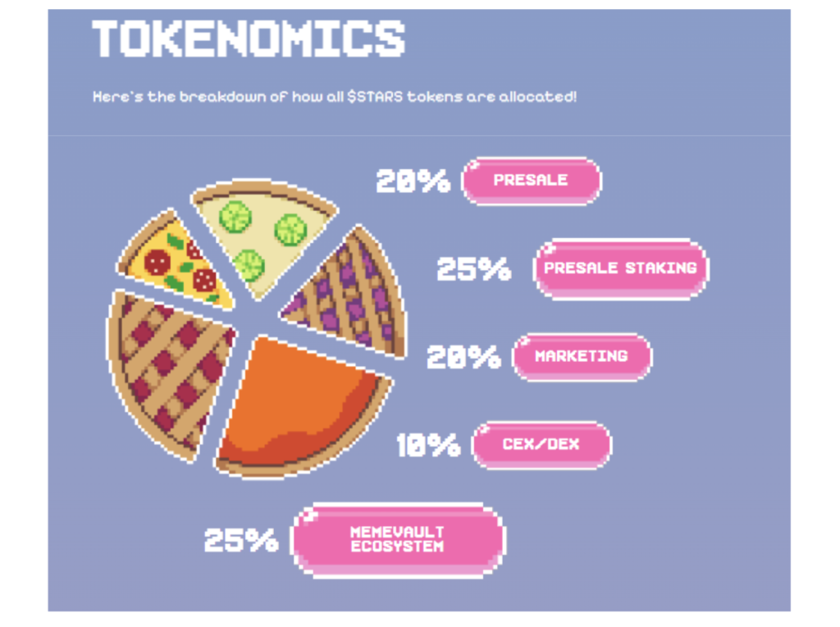The width and height of the screenshot is (840, 627).
Task: Click the 20% figure next to MARKETING
Action: 464,357
